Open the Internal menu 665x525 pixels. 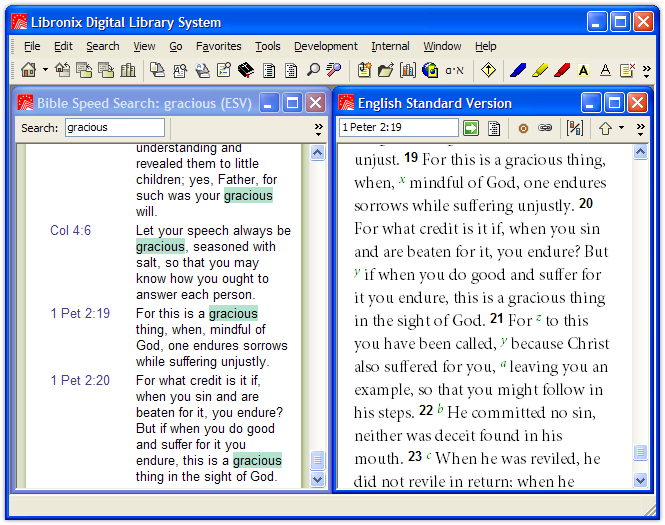click(x=390, y=46)
